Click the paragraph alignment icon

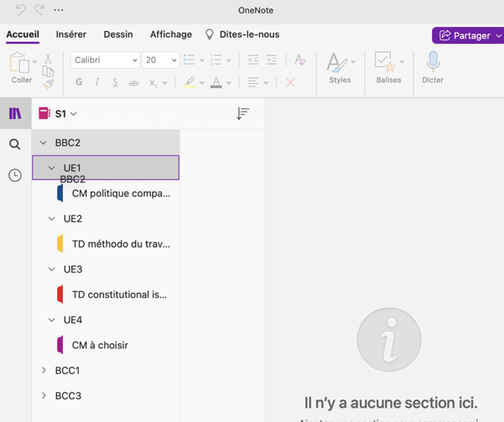[x=253, y=82]
